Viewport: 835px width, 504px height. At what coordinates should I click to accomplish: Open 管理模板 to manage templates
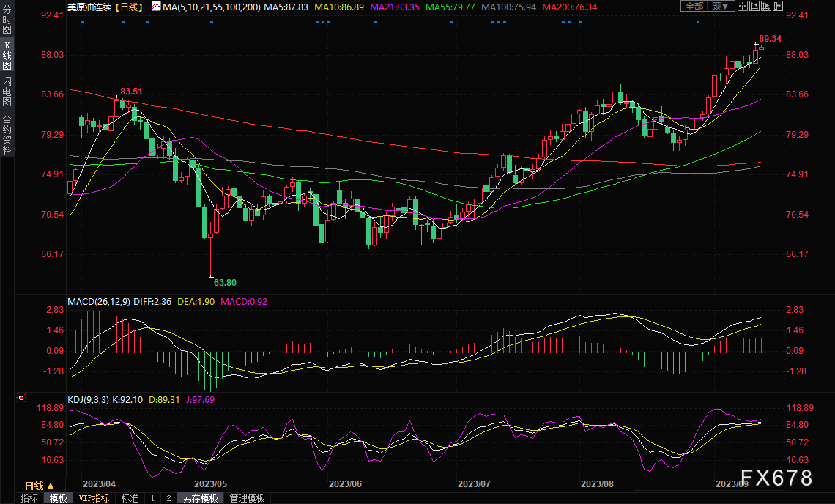(x=247, y=498)
